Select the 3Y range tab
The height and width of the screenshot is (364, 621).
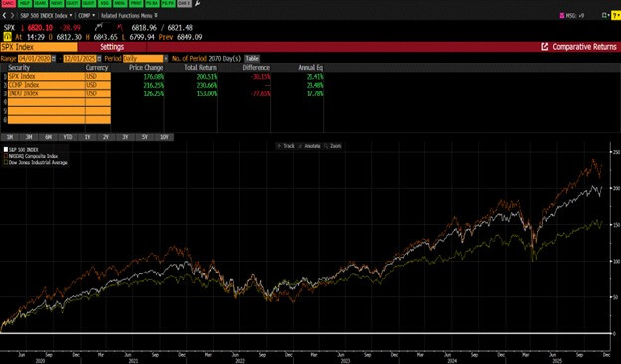tap(125, 137)
